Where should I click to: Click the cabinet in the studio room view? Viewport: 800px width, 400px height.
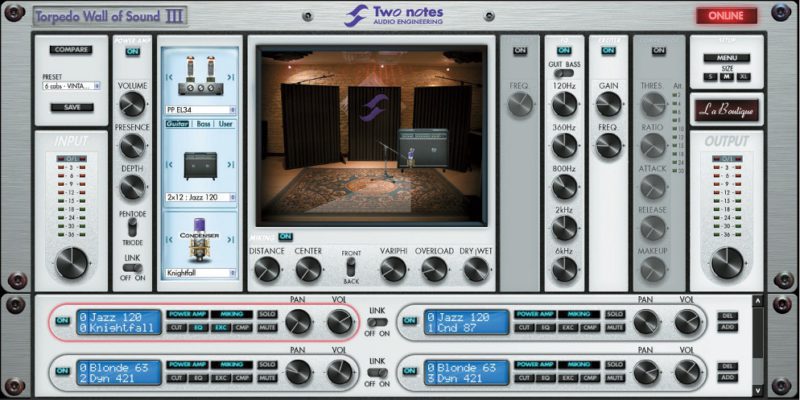(423, 147)
